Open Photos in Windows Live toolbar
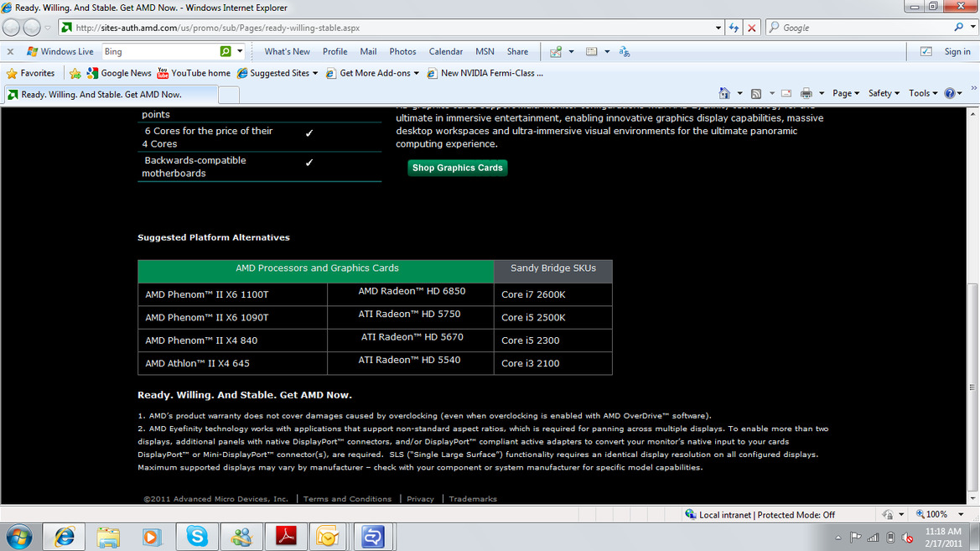 coord(402,51)
